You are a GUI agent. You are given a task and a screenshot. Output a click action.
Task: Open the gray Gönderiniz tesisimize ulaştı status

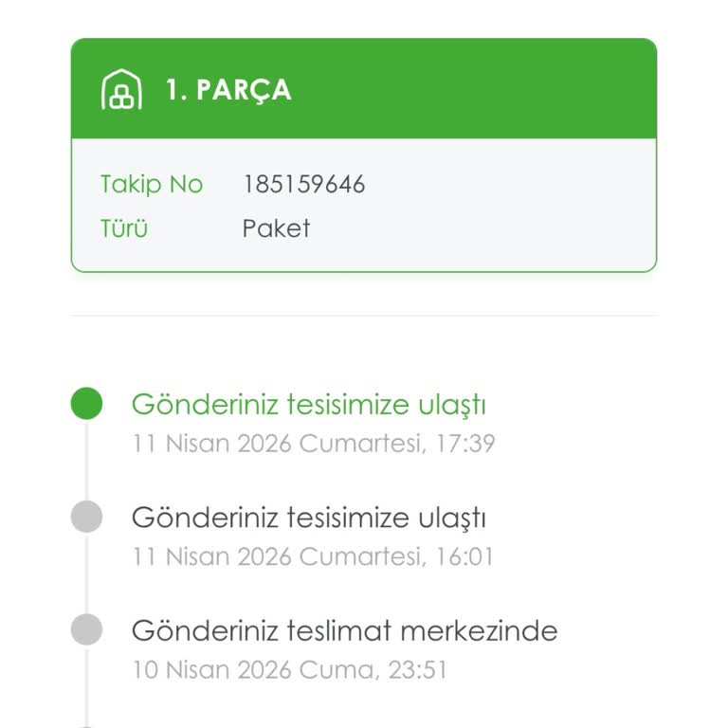[x=308, y=518]
